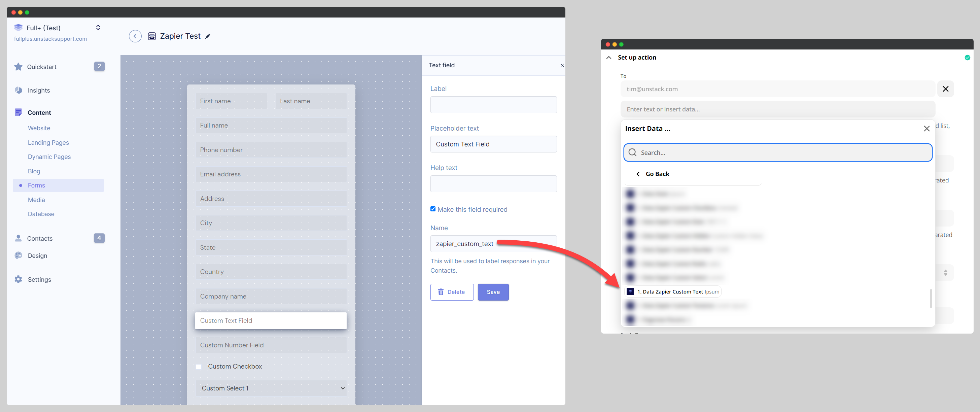Select the Full name form field
This screenshot has width=980, height=412.
(271, 126)
